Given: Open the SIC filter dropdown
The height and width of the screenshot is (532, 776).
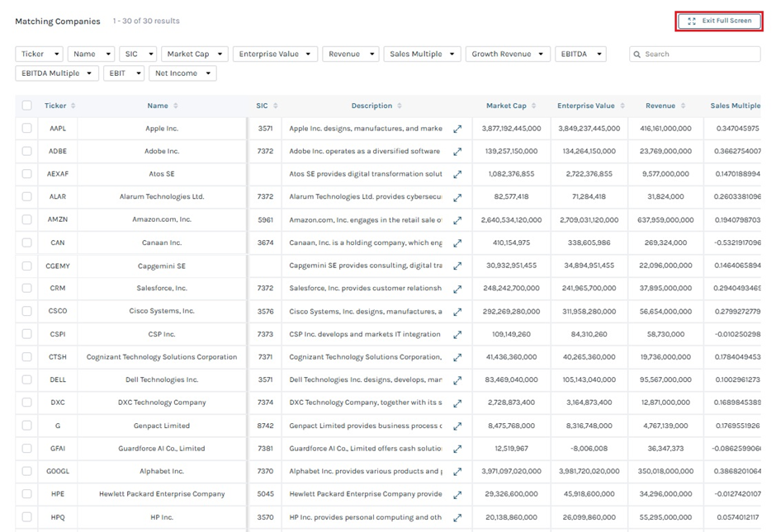Looking at the screenshot, I should [138, 54].
